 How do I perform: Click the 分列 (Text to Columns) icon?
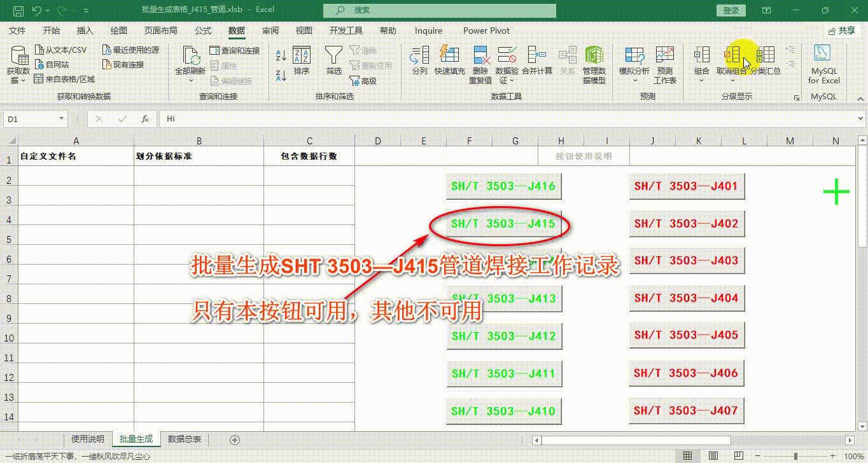pos(419,57)
